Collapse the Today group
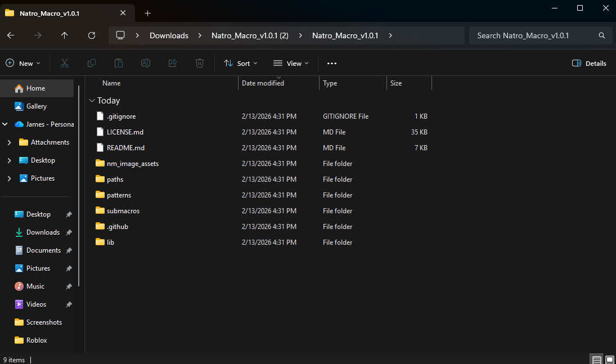Image resolution: width=616 pixels, height=364 pixels. point(92,101)
